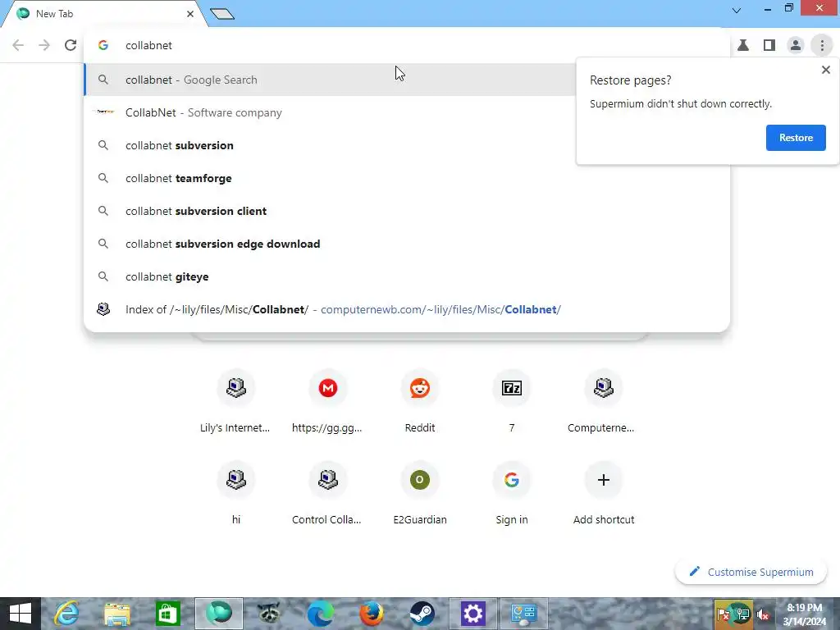The image size is (840, 630).
Task: Open the https://gg.gg shortcut tile
Action: pos(328,400)
